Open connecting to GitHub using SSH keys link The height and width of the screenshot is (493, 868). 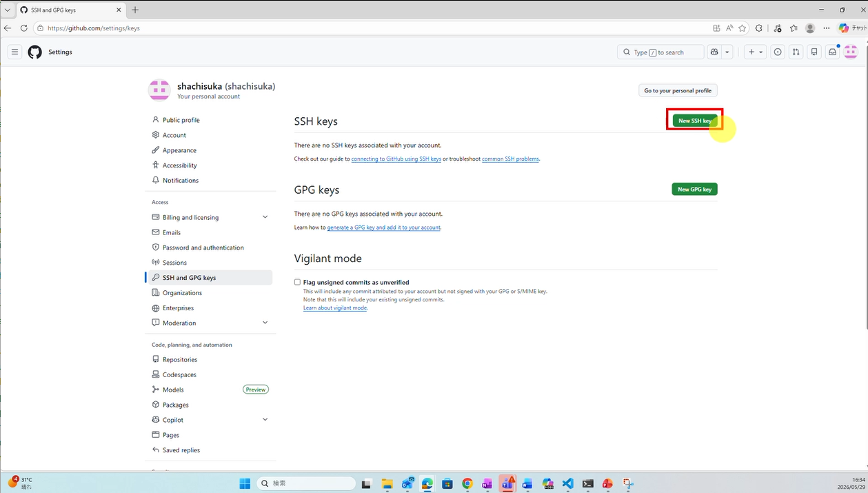point(396,159)
